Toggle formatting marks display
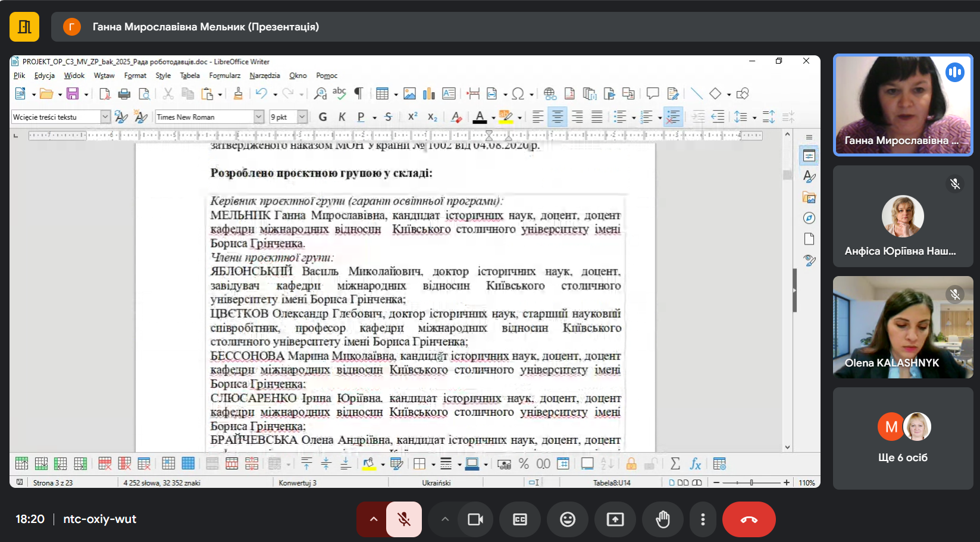The height and width of the screenshot is (542, 980). click(x=359, y=93)
